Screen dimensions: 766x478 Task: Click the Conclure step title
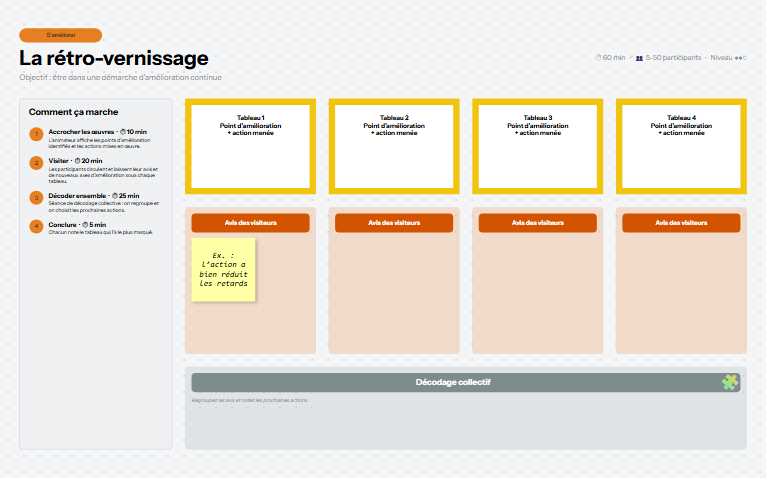(63, 225)
